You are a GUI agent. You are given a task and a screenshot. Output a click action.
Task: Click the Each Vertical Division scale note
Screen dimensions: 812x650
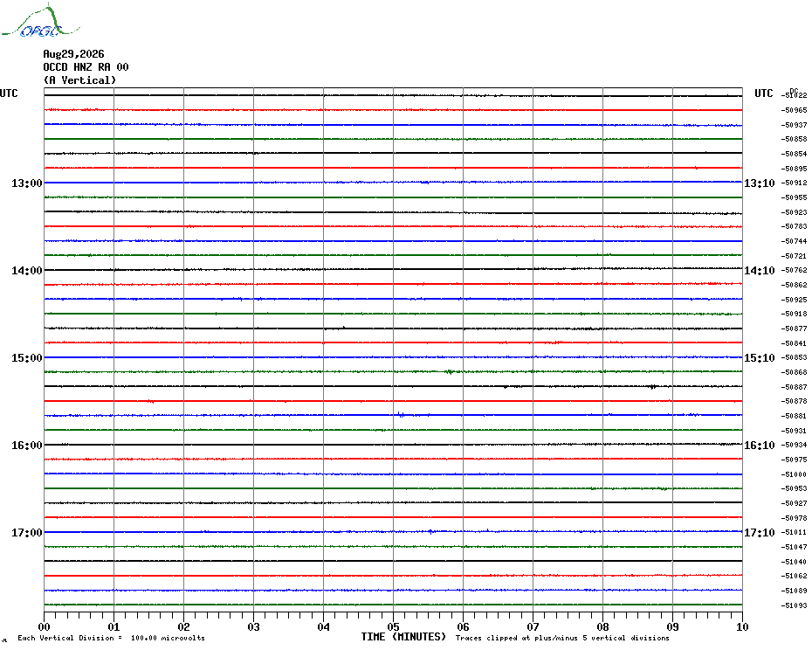click(x=112, y=638)
